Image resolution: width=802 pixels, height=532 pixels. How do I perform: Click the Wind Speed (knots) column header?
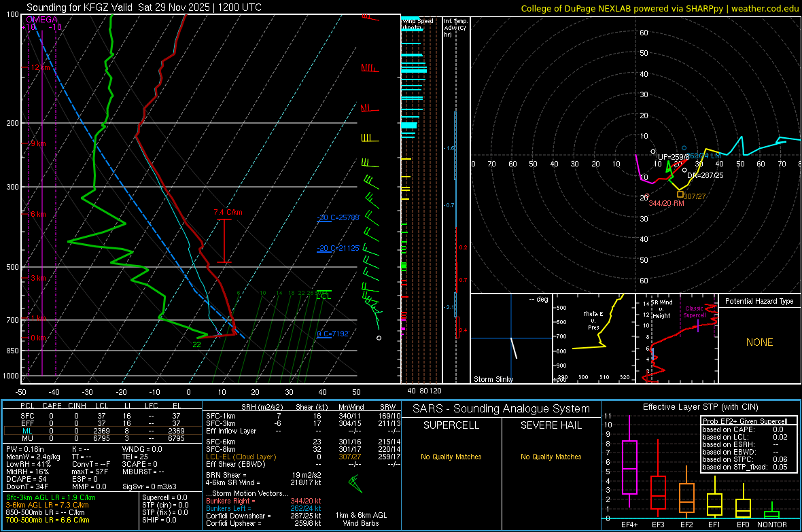pyautogui.click(x=418, y=24)
